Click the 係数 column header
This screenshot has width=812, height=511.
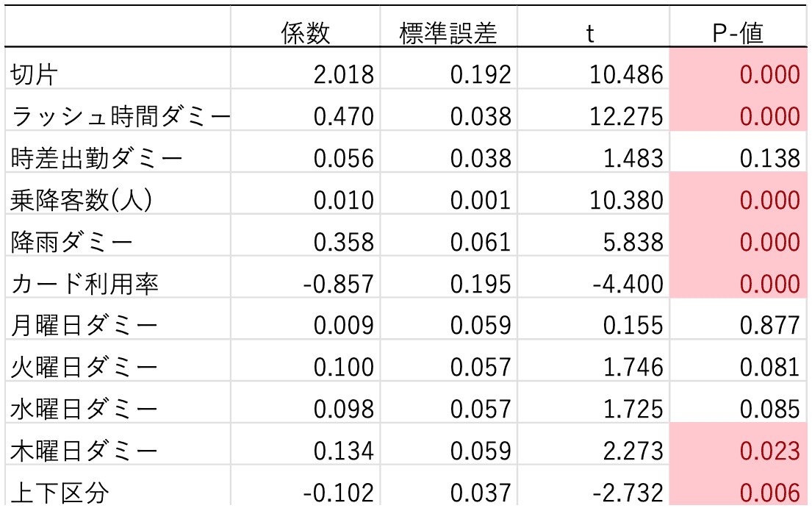(x=306, y=32)
